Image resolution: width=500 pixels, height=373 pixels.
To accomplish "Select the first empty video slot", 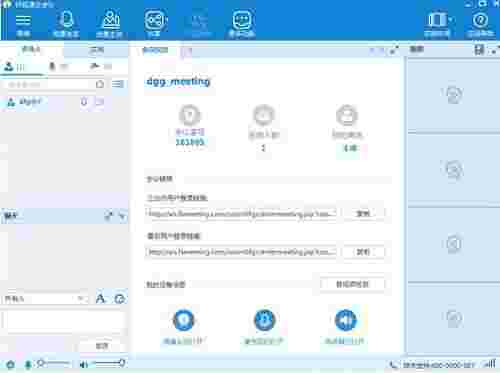I will click(x=454, y=95).
